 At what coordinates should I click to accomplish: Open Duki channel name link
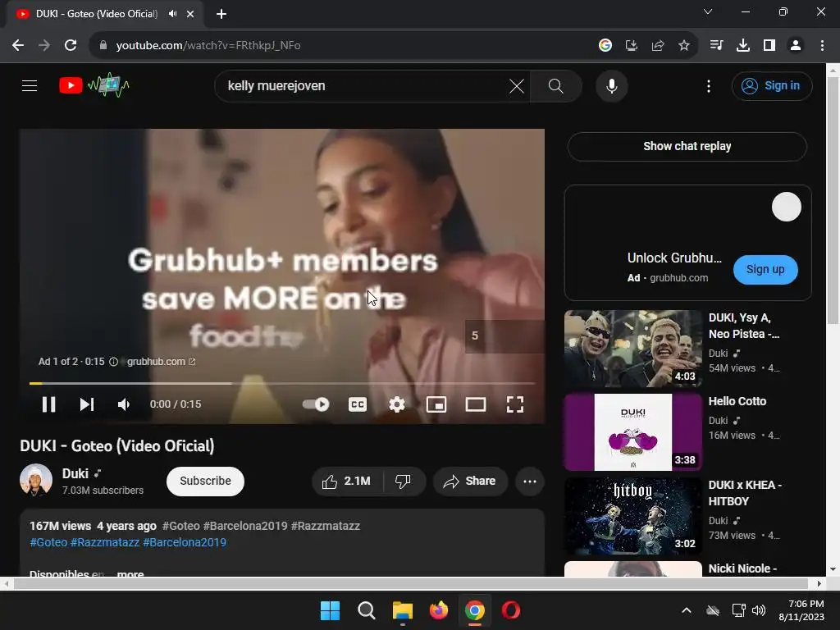75,473
